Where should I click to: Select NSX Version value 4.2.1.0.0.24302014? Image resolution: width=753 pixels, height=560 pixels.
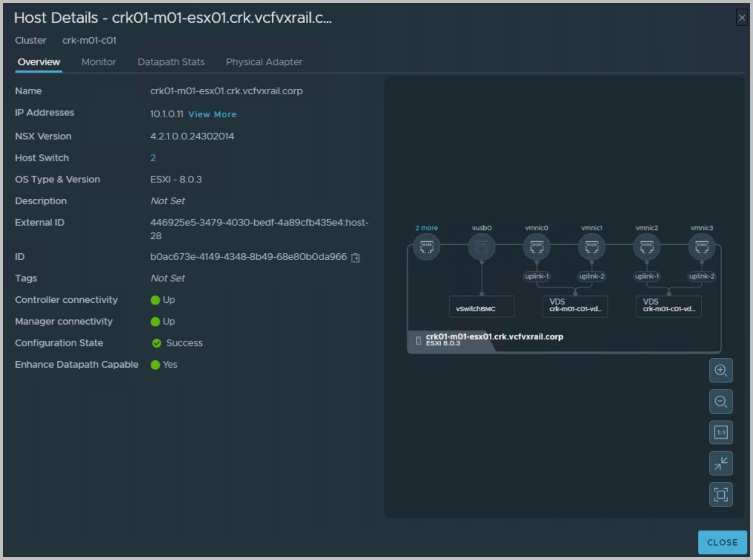pos(192,136)
